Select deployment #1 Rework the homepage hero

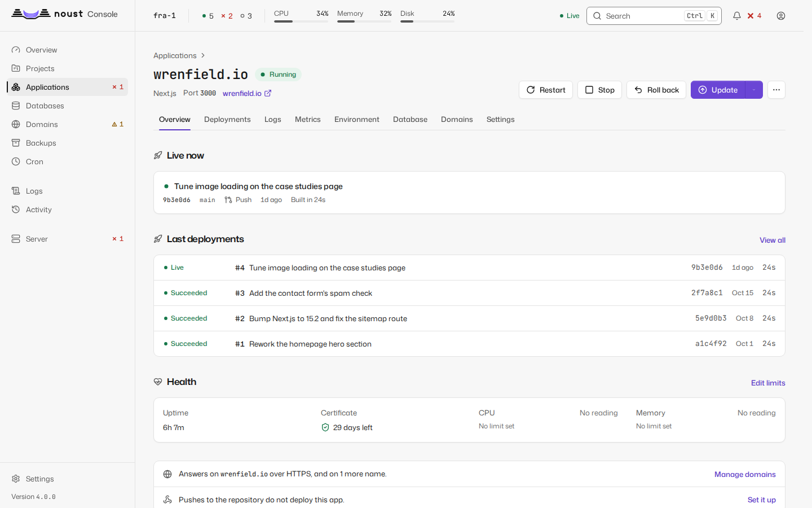pyautogui.click(x=469, y=344)
